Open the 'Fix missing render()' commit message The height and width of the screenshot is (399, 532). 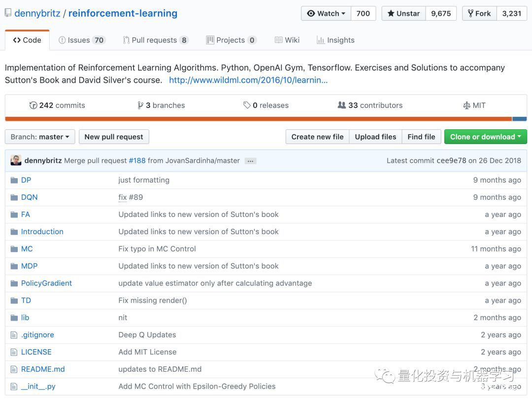pyautogui.click(x=153, y=300)
